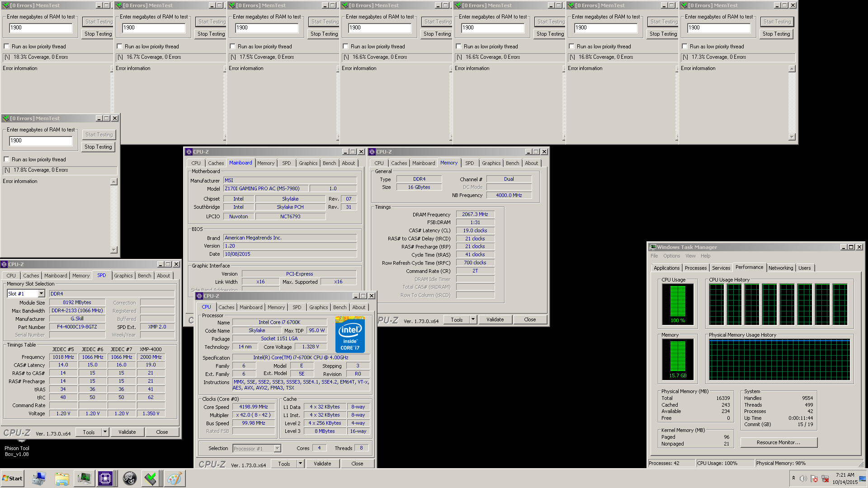Click the CPU-Z Memory window title icon
This screenshot has height=488, width=868.
coord(373,152)
